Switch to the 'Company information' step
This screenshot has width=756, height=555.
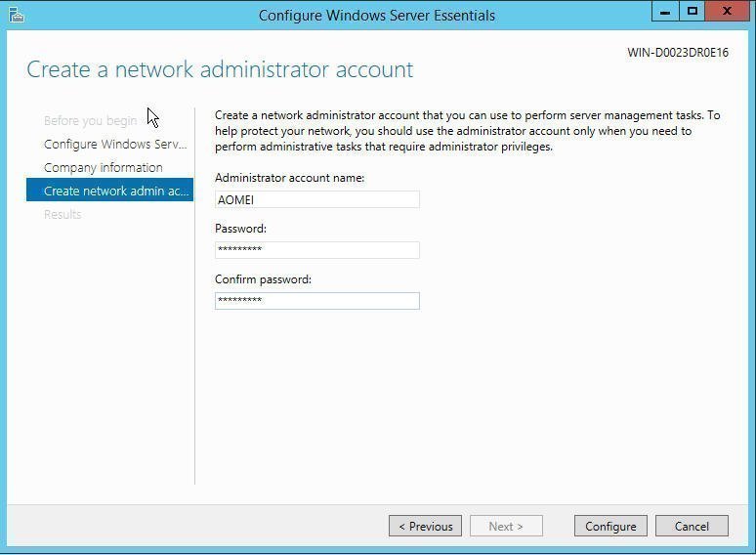pos(103,168)
